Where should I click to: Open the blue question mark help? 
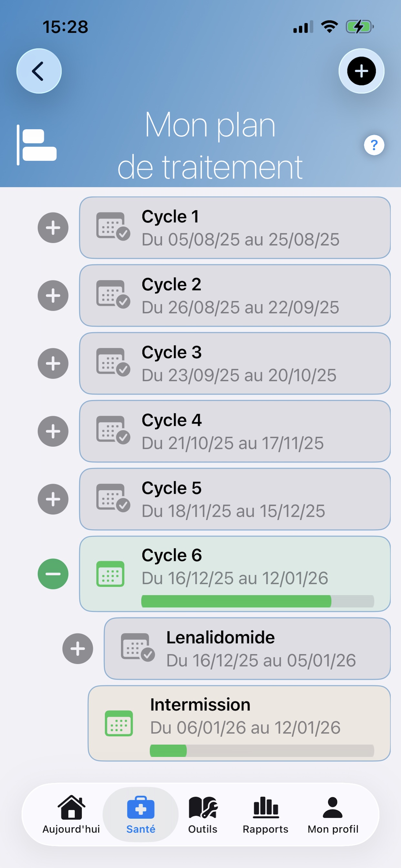374,145
